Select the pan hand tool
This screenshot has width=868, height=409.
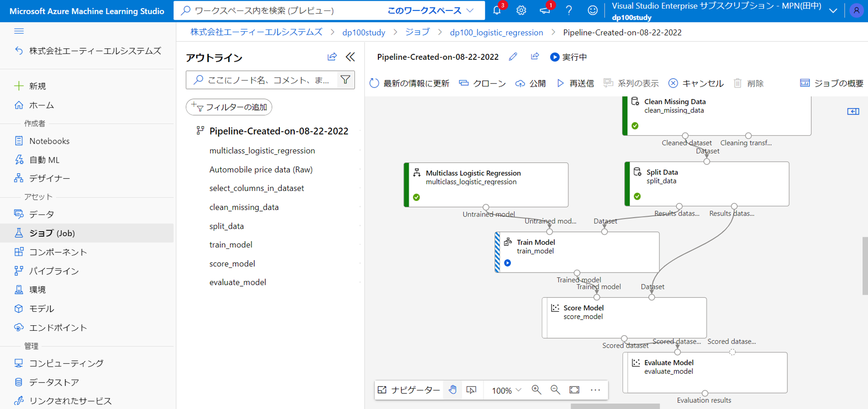pos(453,390)
